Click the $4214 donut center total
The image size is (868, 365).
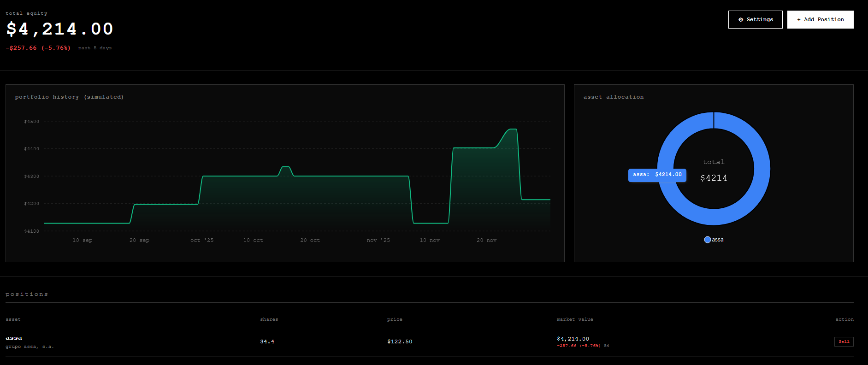(x=714, y=178)
